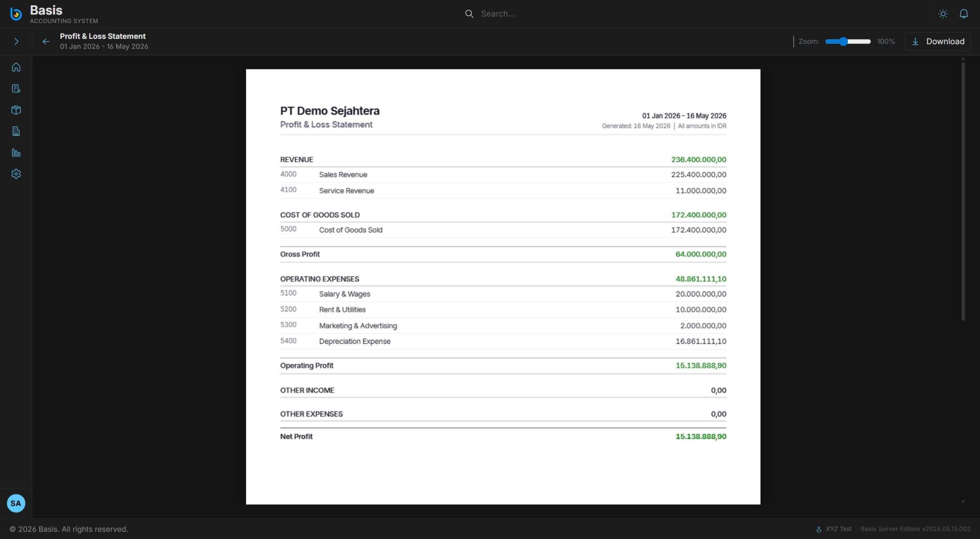Click the Depreciation Expense row label
980x539 pixels.
tap(354, 342)
